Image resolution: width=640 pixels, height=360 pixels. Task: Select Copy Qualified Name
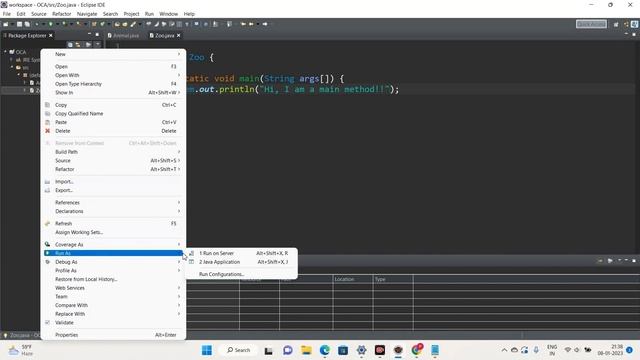pos(113,113)
